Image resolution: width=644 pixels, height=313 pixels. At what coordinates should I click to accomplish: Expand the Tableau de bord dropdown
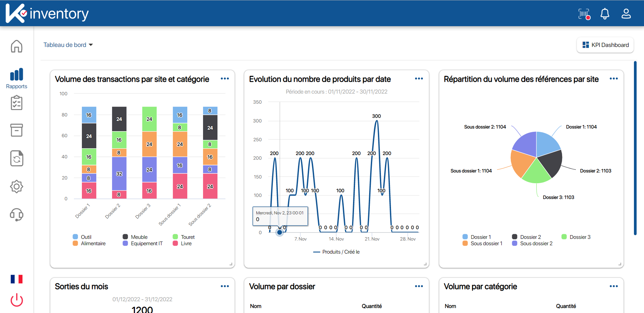coord(68,45)
